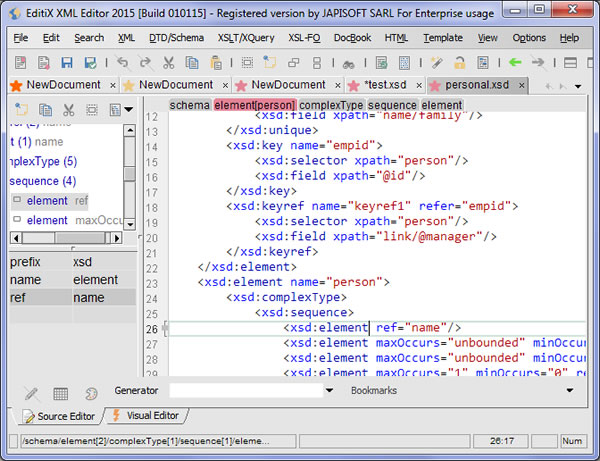Close the personal.xsd tab
600x461 pixels.
click(x=521, y=86)
